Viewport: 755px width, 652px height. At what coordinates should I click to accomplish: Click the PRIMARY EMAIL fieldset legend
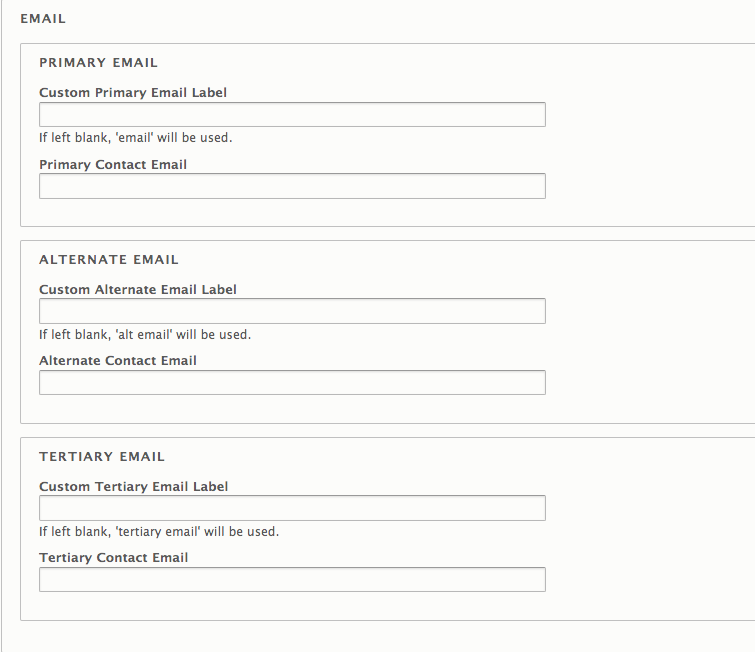coord(98,63)
